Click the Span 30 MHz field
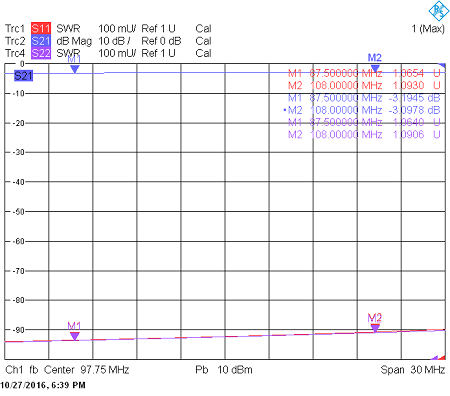The width and height of the screenshot is (450, 396). click(413, 370)
